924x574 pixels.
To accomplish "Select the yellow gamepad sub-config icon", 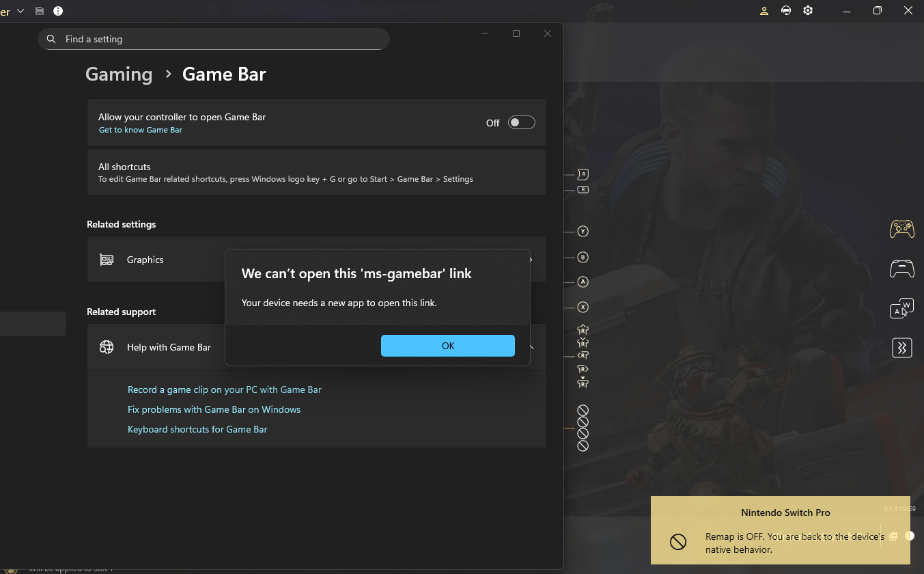I will tap(902, 229).
